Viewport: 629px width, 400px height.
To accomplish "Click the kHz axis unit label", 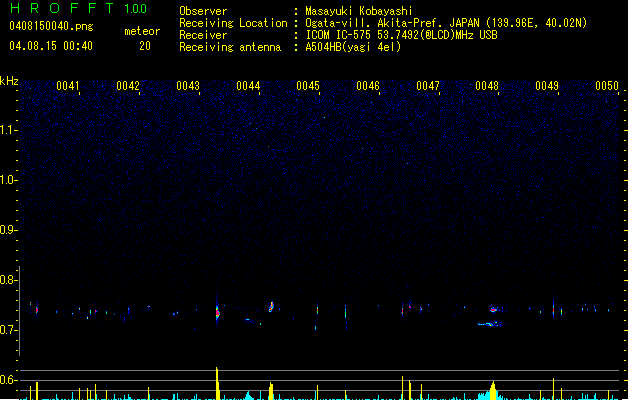I will click(x=9, y=81).
